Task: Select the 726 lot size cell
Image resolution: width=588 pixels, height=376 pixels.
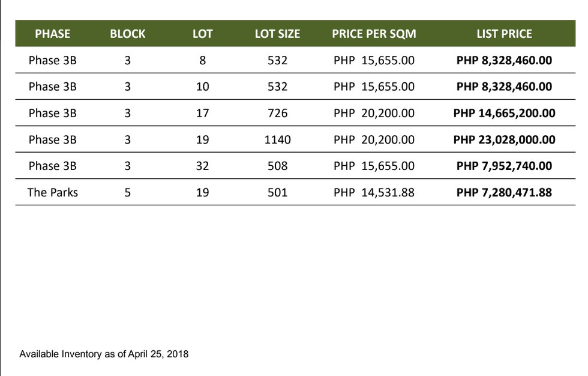Action: [277, 113]
